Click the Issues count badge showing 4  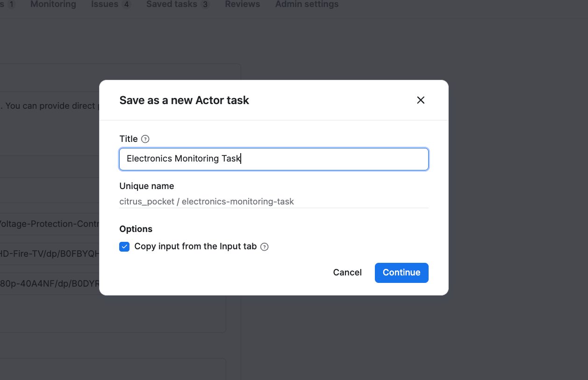(126, 5)
